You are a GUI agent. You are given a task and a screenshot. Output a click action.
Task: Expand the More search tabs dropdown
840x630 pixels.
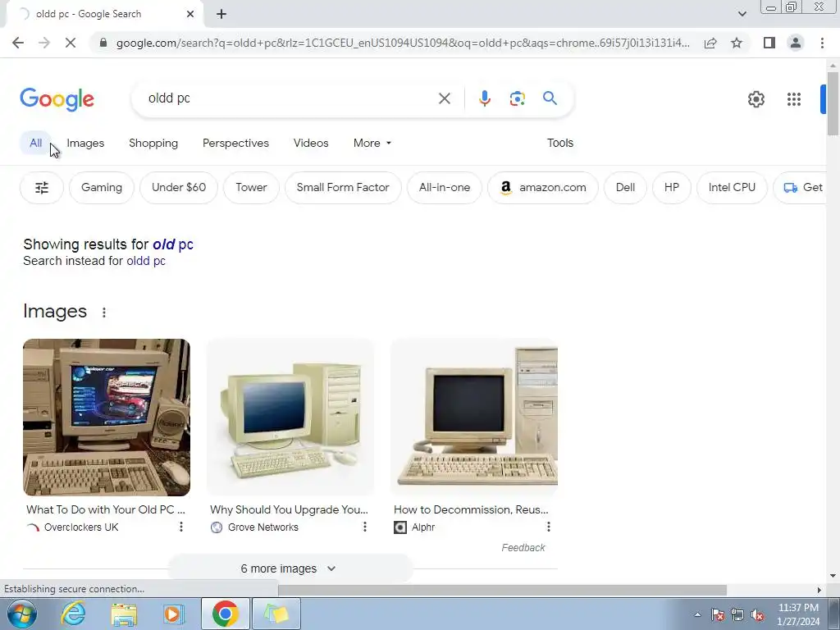click(372, 143)
